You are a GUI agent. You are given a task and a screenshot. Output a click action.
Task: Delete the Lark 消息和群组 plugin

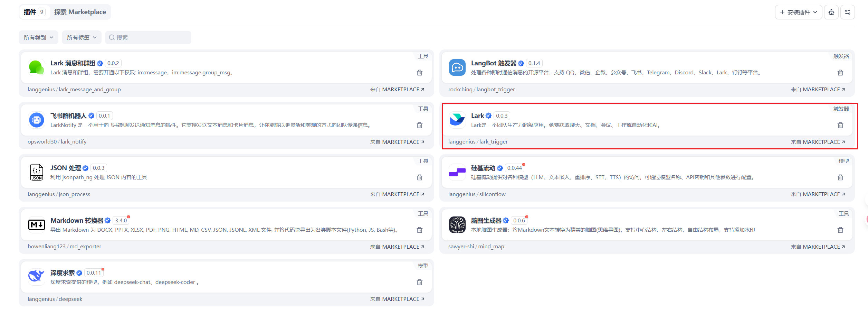click(x=420, y=73)
